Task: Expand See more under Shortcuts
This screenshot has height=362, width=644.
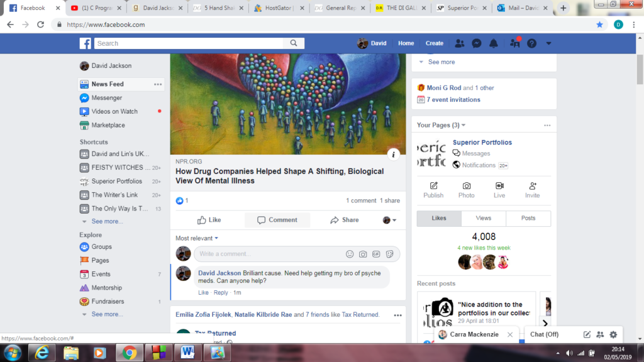Action: (107, 221)
